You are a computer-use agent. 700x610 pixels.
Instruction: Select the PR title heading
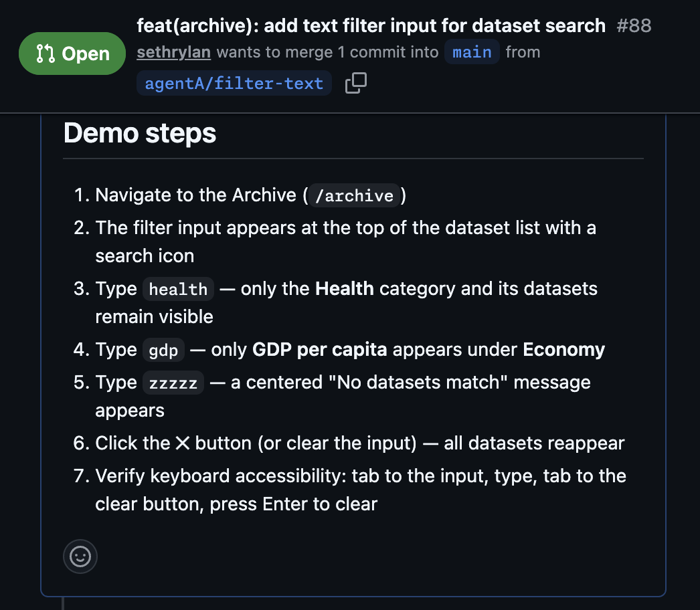coord(371,25)
